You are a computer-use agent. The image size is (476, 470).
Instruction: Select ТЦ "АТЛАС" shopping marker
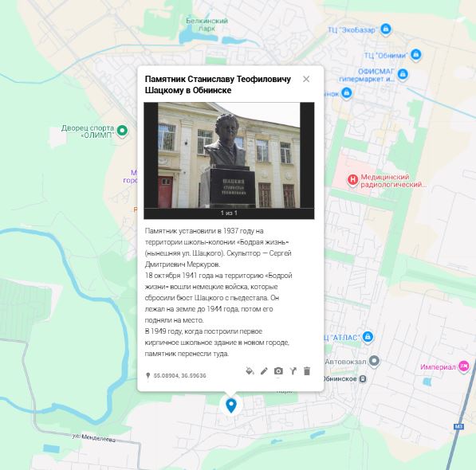[368, 337]
